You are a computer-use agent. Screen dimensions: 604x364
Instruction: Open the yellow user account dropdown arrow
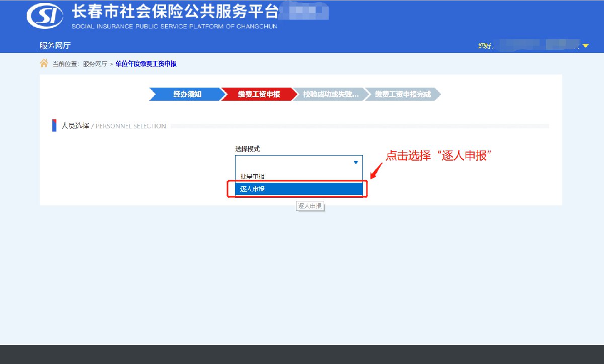[x=585, y=46]
